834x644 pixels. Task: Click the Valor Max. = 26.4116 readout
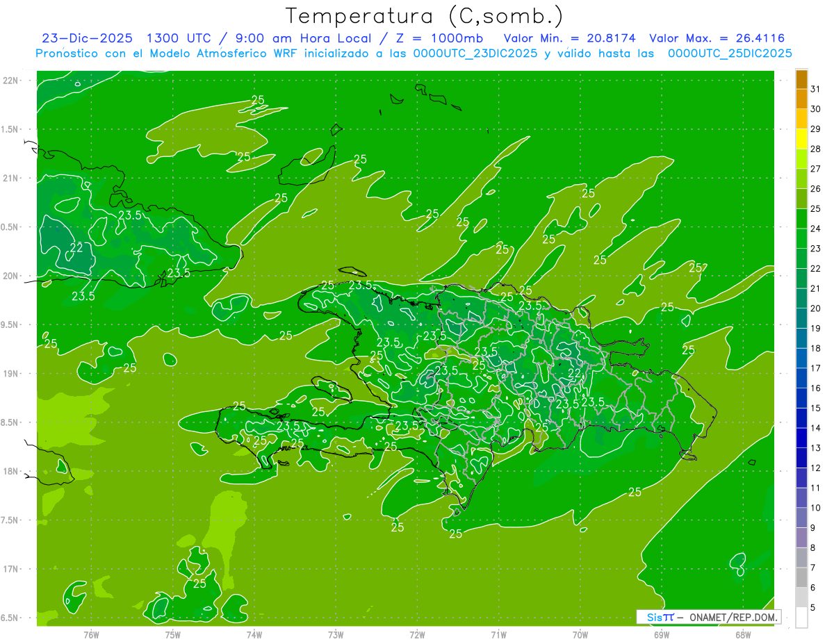point(717,38)
